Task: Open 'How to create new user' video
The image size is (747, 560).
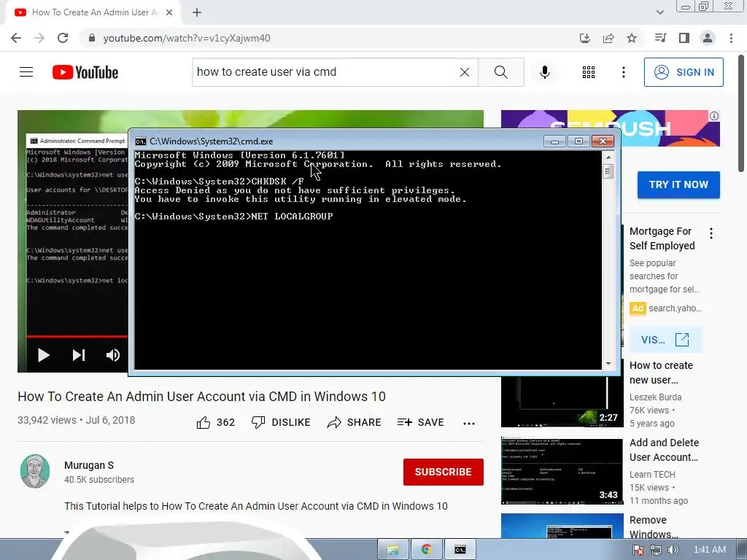Action: coord(661,373)
